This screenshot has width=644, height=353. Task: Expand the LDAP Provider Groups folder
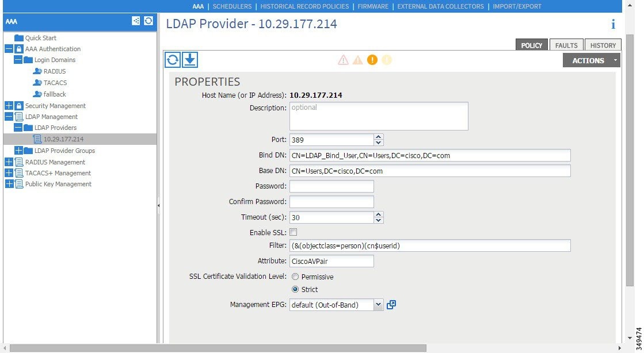(x=18, y=151)
